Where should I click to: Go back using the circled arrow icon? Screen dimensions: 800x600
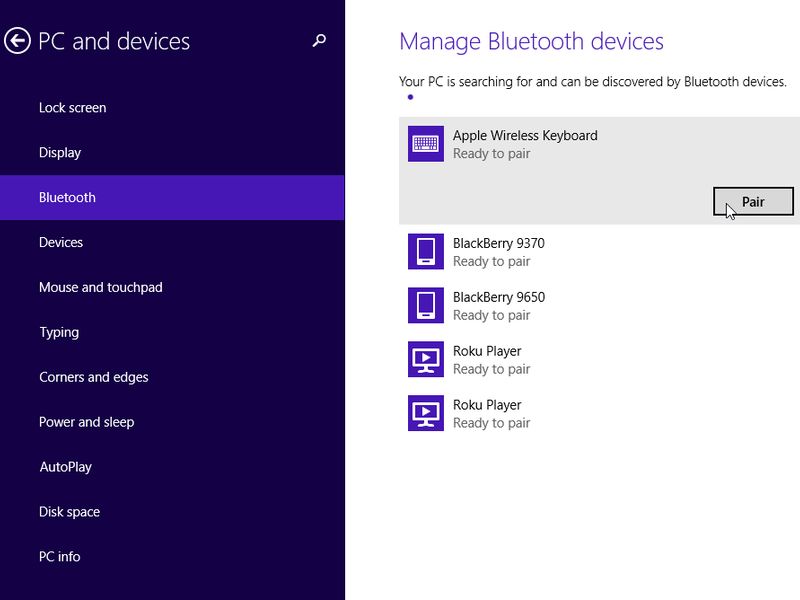click(17, 40)
